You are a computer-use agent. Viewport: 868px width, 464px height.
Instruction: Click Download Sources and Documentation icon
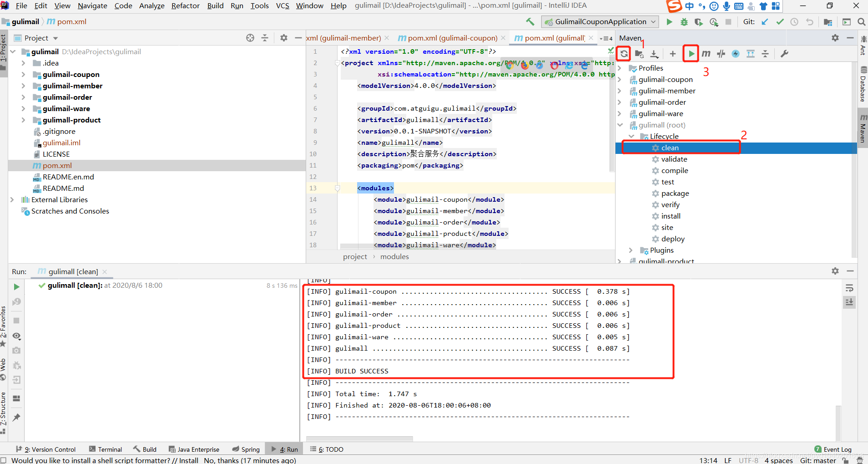(654, 54)
